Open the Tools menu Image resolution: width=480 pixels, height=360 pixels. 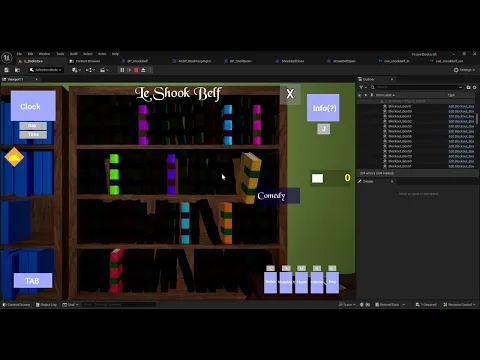point(60,54)
